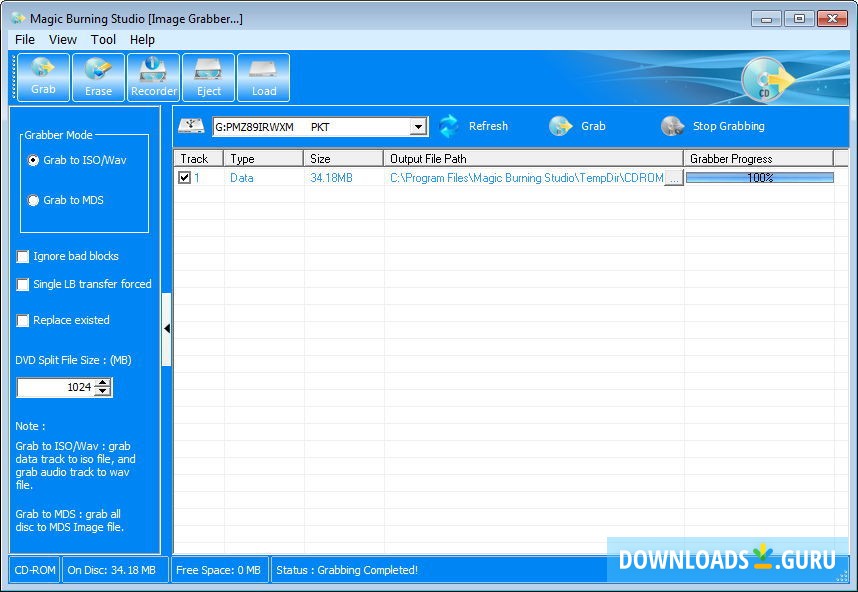
Task: Open the Tool menu
Action: (x=103, y=40)
